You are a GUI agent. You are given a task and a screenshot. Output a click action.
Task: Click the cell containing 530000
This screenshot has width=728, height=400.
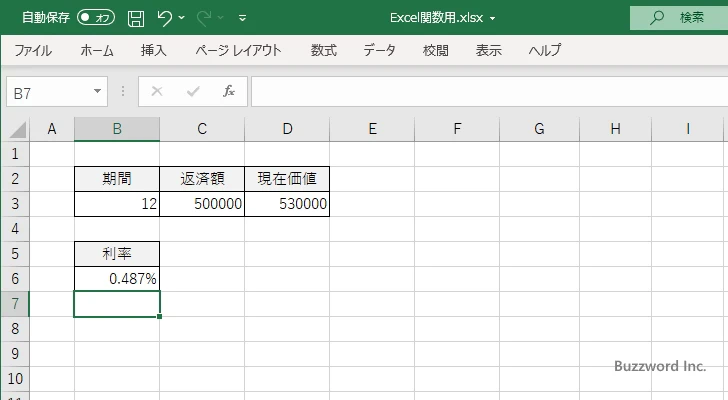click(x=287, y=204)
